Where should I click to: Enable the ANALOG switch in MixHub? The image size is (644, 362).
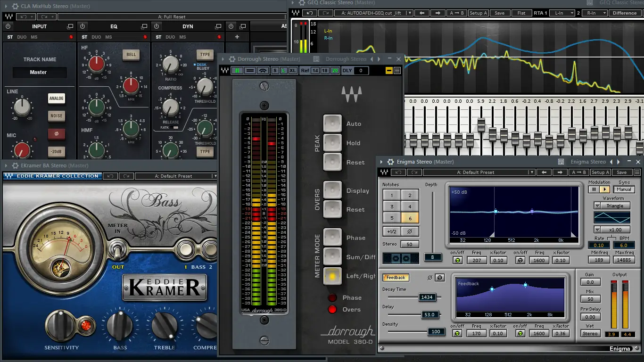tap(56, 99)
